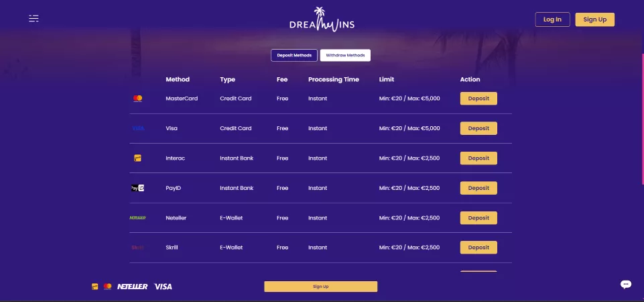Screen dimensions: 644x302
Task: Switch to the Withdraw Methods tab
Action: click(x=345, y=55)
